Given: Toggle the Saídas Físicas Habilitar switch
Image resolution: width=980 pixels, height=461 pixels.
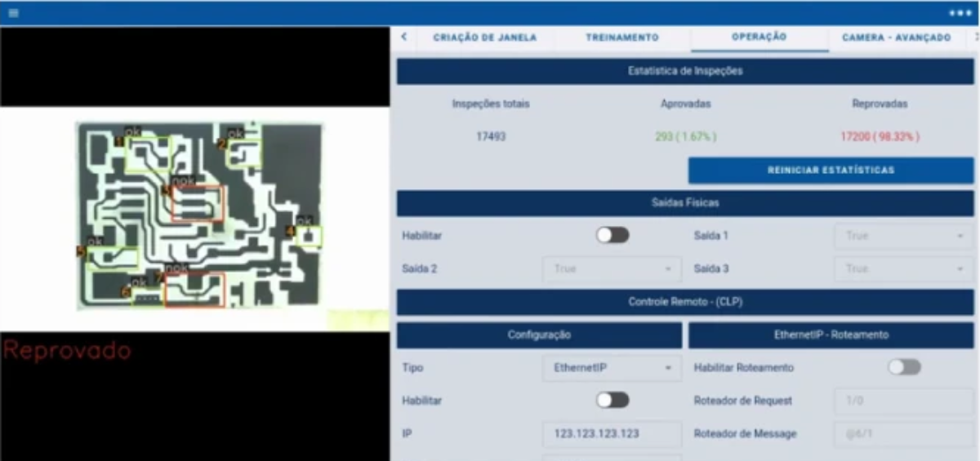Looking at the screenshot, I should click(x=612, y=236).
